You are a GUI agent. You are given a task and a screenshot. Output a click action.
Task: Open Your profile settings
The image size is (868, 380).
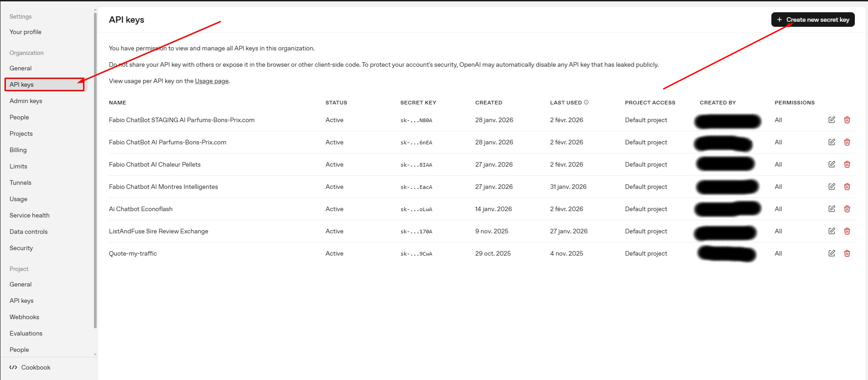[x=25, y=32]
